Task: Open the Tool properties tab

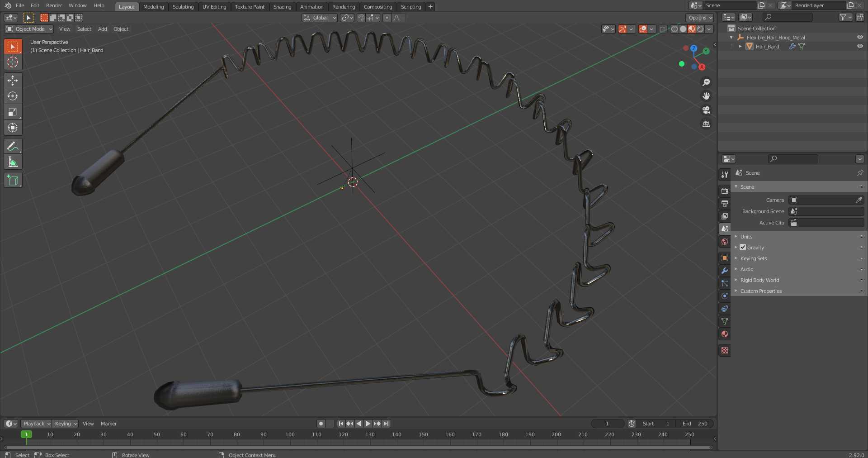Action: (x=725, y=174)
